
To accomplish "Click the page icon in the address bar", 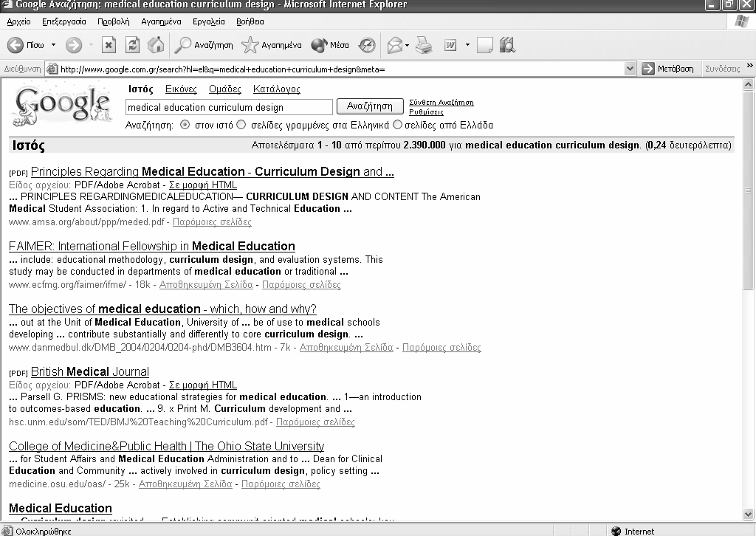I will tap(52, 69).
